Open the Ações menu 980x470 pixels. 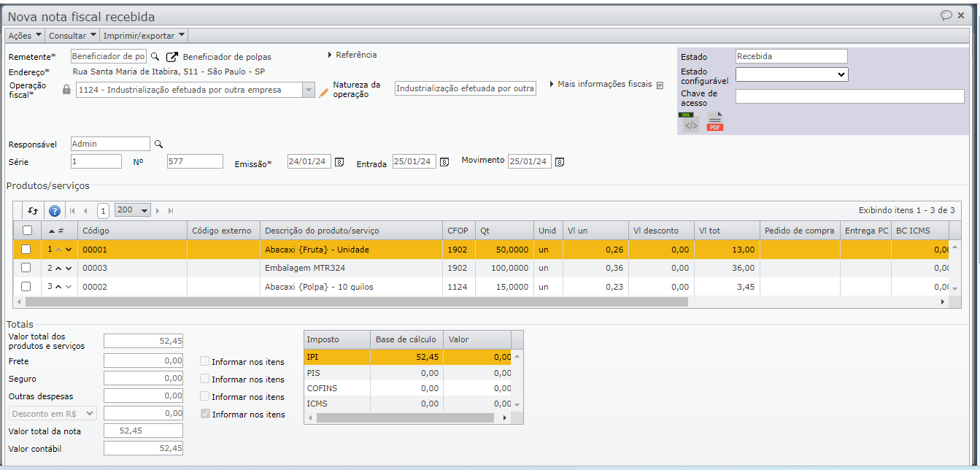point(24,36)
